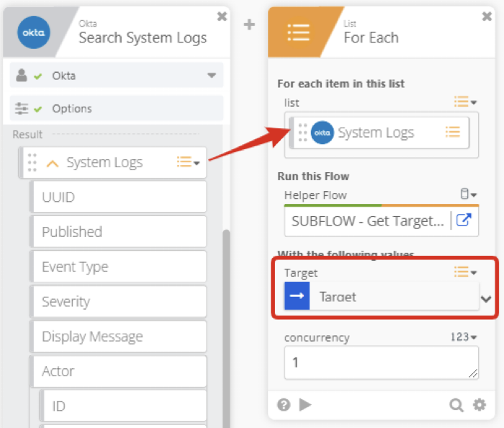Click the blue arrow icon beside Target
504x428 pixels.
click(297, 296)
